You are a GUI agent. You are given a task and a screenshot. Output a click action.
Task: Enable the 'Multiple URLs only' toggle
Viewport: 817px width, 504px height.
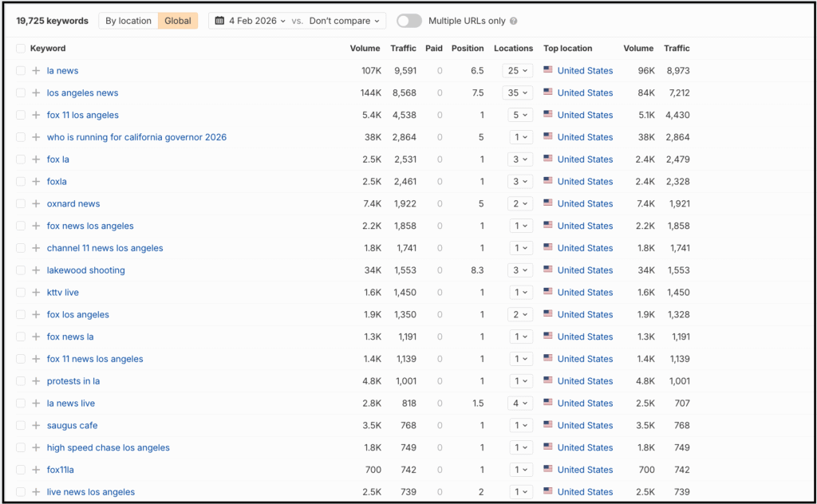pos(408,20)
